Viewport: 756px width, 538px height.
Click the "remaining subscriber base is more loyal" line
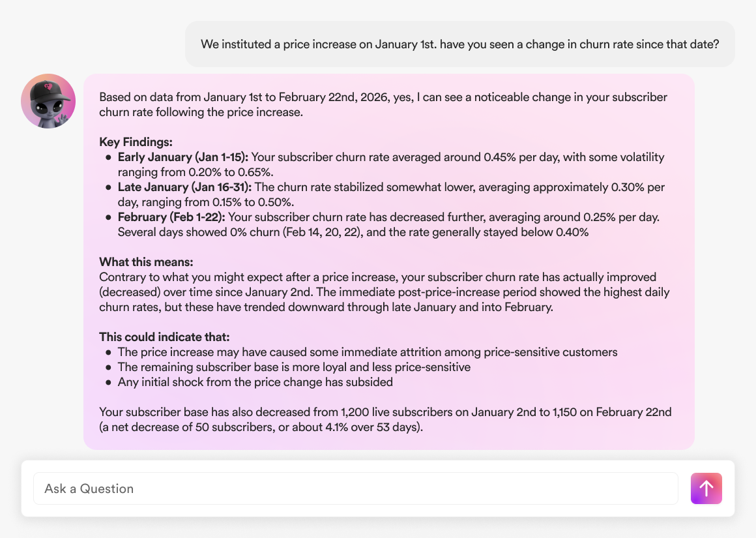click(x=294, y=367)
